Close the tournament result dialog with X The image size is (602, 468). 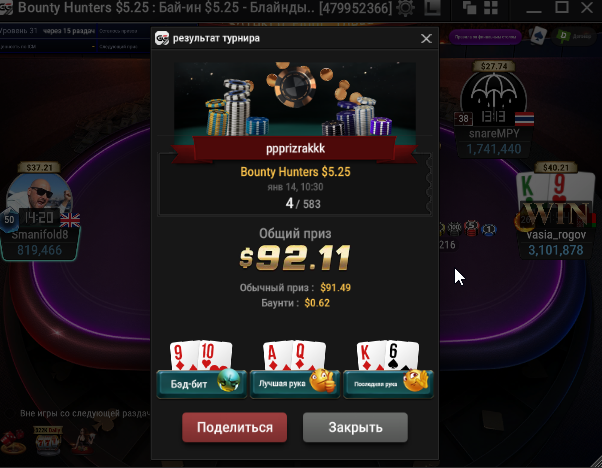tap(426, 38)
